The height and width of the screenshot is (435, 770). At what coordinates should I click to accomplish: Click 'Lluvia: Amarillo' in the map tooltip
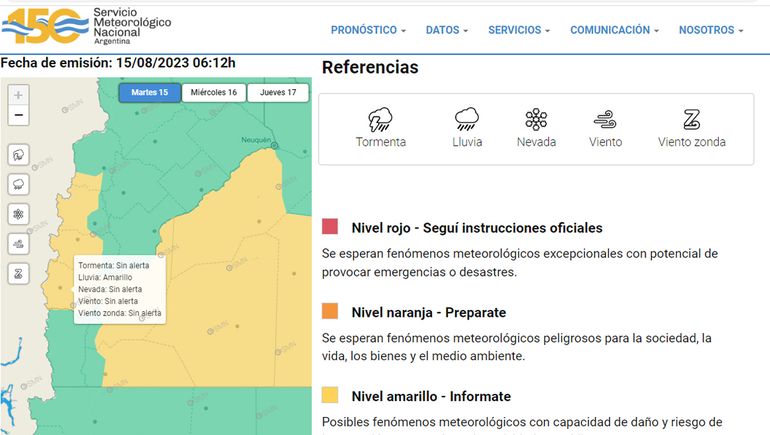[x=105, y=277]
